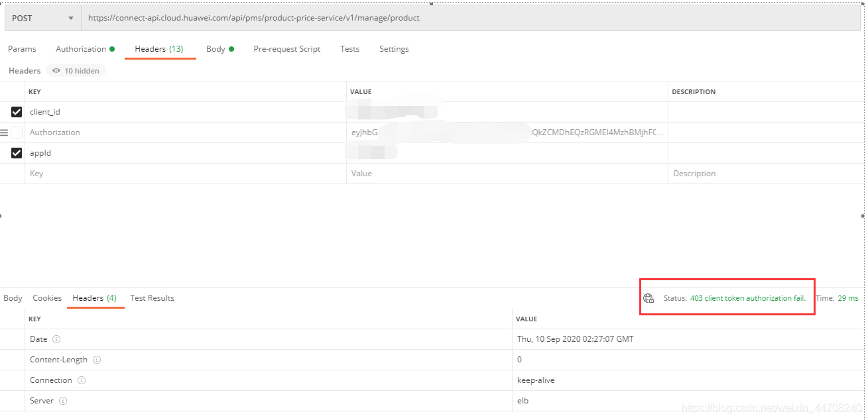Click the appId key cell

pos(186,153)
